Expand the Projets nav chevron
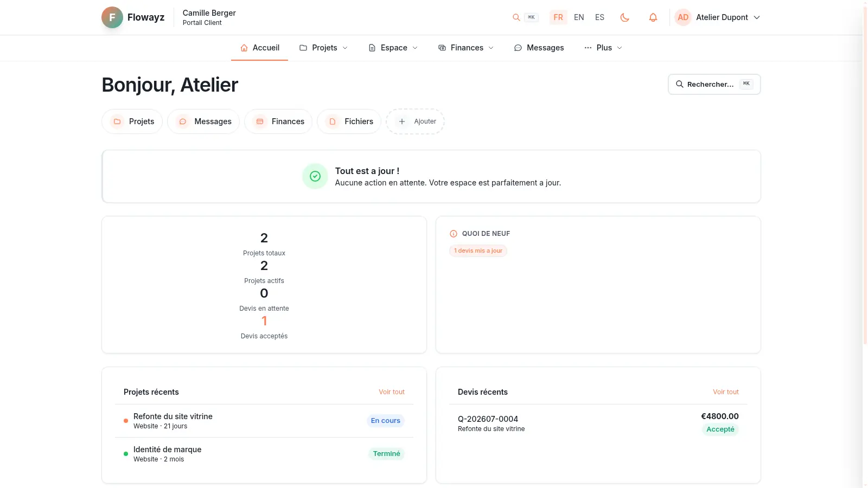Viewport: 868px width, 488px height. 345,48
